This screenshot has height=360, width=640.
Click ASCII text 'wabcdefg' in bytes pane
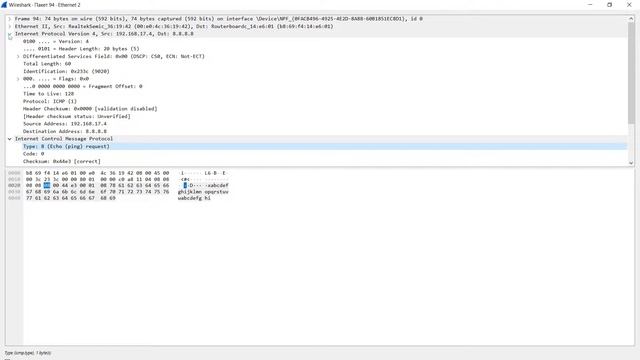tap(189, 198)
